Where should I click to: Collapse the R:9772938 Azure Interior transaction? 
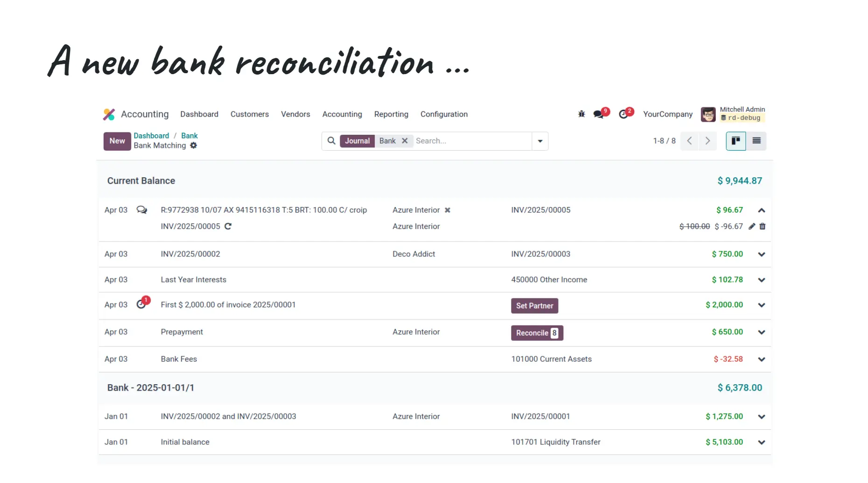761,210
